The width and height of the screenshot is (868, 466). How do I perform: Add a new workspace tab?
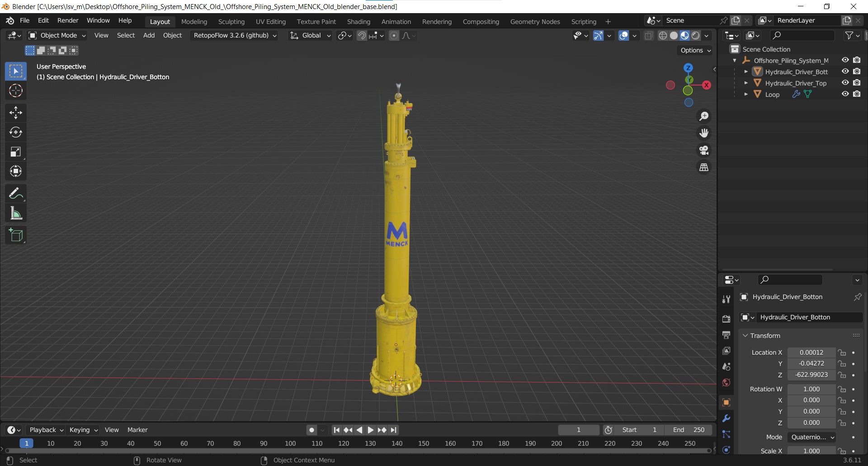pos(608,22)
